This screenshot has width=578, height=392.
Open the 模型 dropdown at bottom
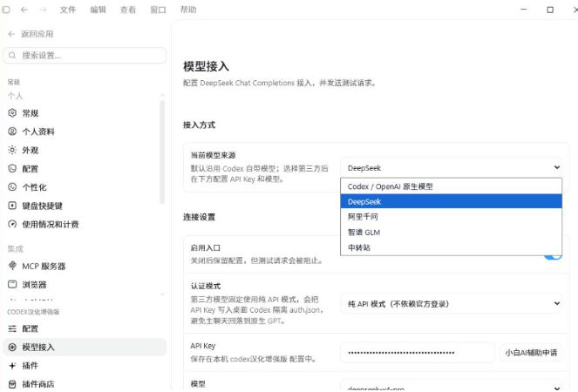coord(451,385)
